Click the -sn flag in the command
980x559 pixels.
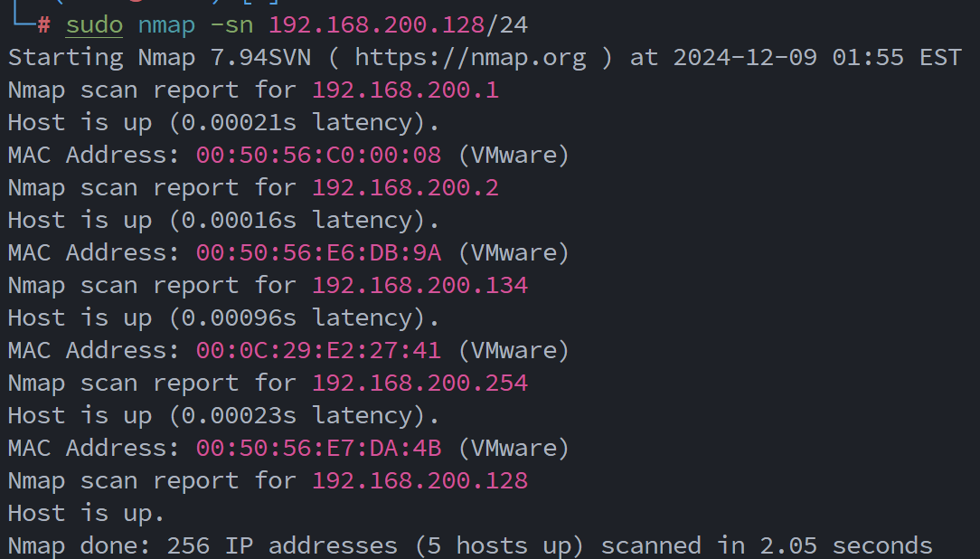[231, 25]
